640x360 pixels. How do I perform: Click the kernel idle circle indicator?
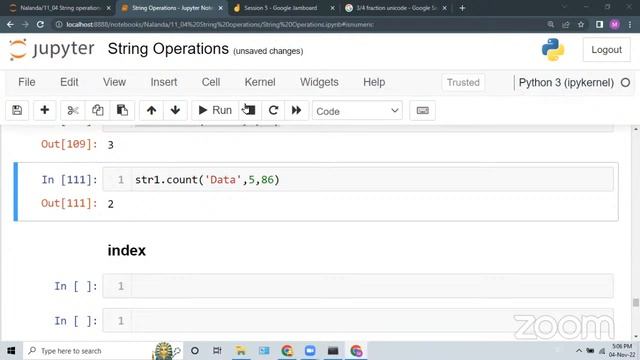[625, 82]
